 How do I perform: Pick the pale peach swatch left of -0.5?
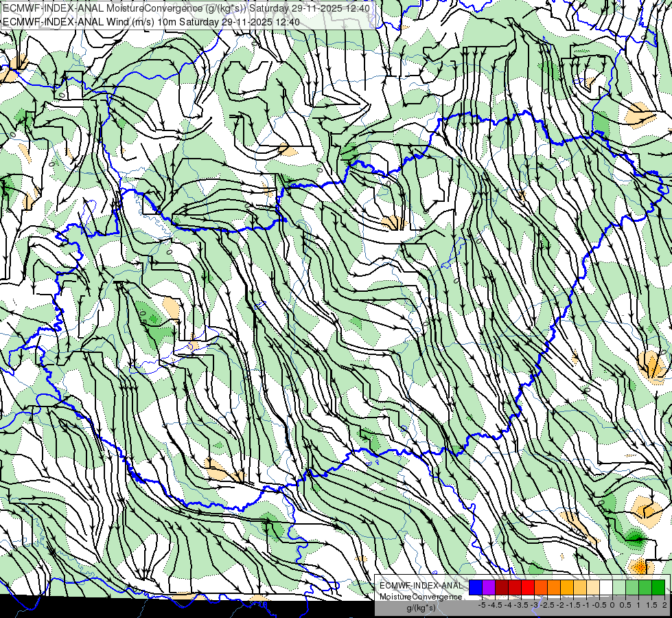[x=593, y=587]
